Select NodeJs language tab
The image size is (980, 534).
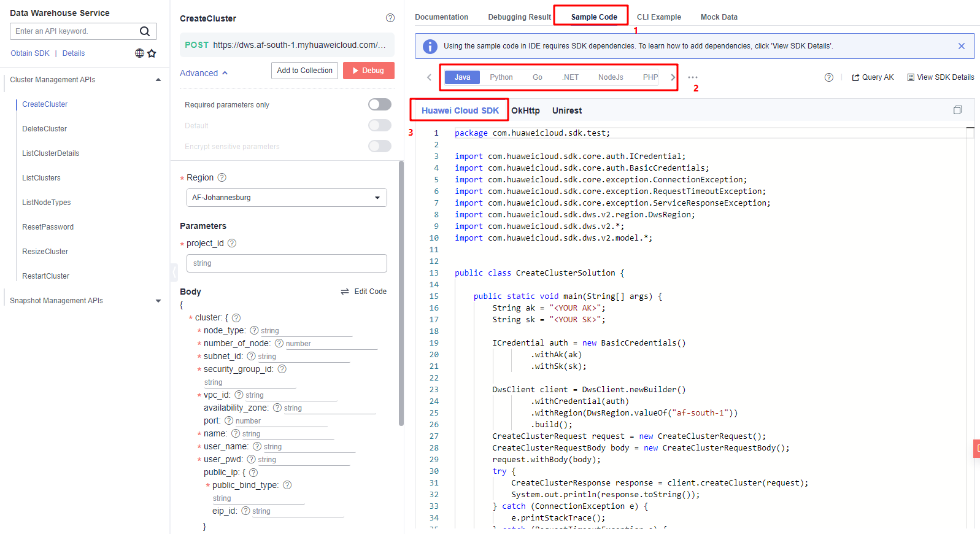tap(611, 77)
